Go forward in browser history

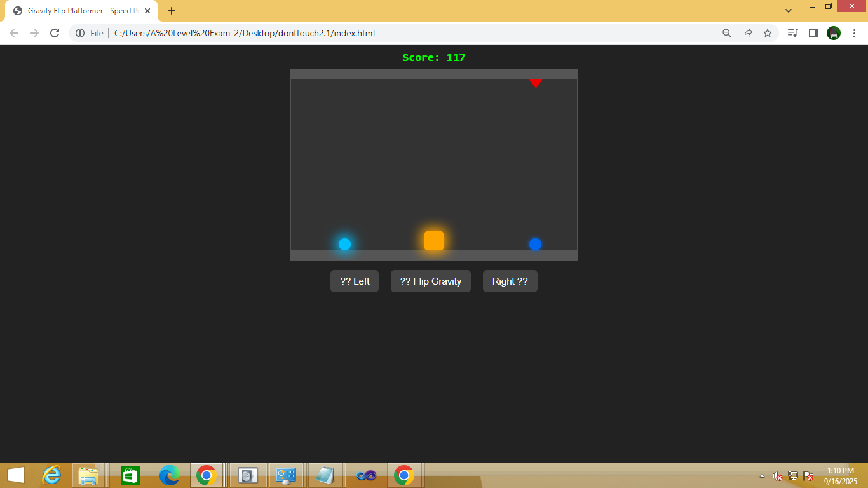coord(34,33)
